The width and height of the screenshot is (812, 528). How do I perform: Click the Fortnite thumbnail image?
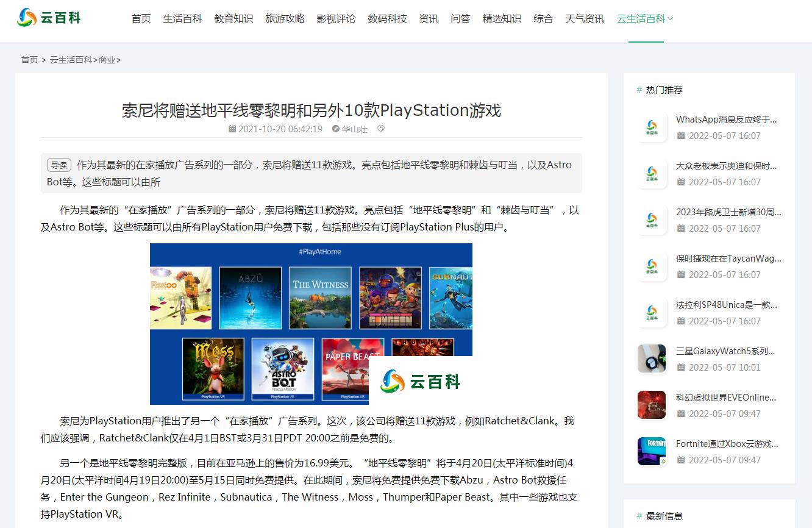point(652,451)
